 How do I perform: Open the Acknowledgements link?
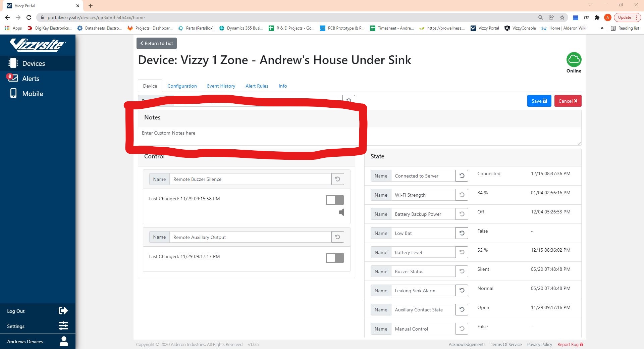[x=467, y=344]
